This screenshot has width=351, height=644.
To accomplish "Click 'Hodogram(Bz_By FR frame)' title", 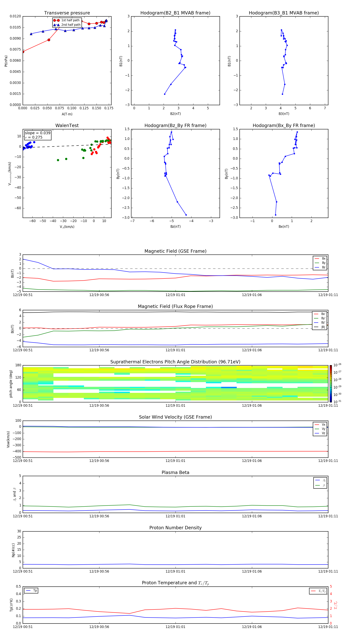I will [x=175, y=125].
